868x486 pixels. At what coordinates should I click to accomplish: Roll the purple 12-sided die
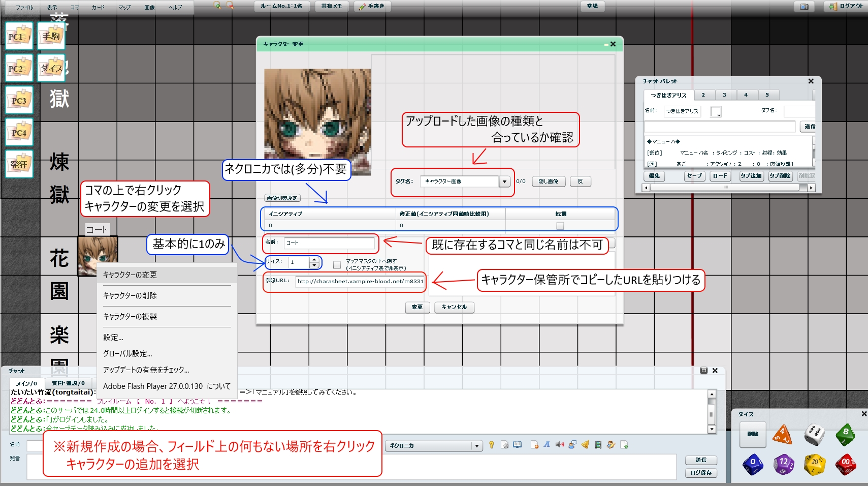coord(784,464)
